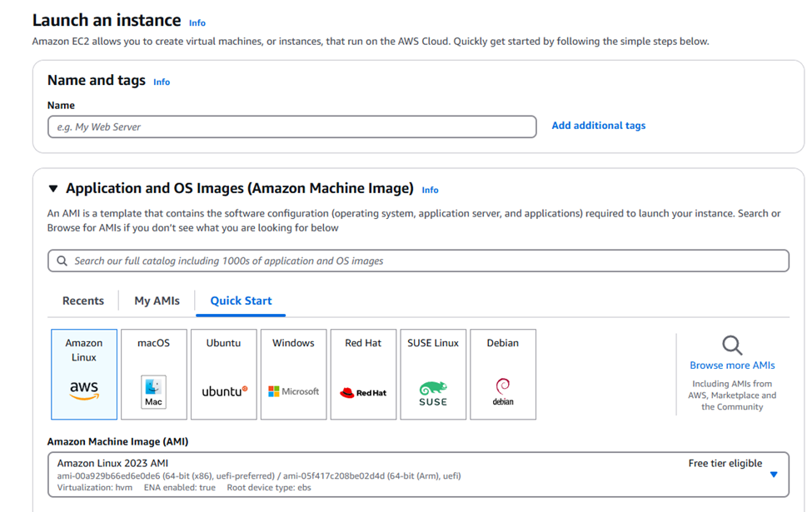Click the Amazon Machine Image (AMI) label
This screenshot has width=812, height=512.
point(117,441)
